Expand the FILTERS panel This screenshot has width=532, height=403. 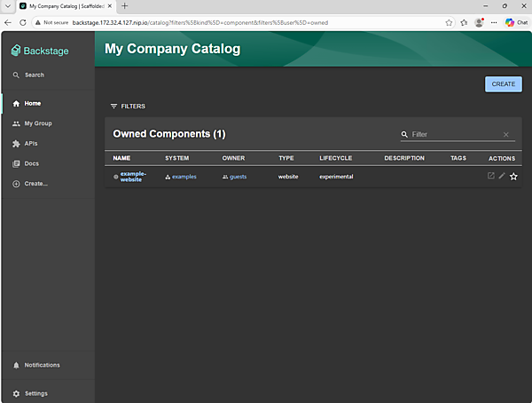(128, 106)
